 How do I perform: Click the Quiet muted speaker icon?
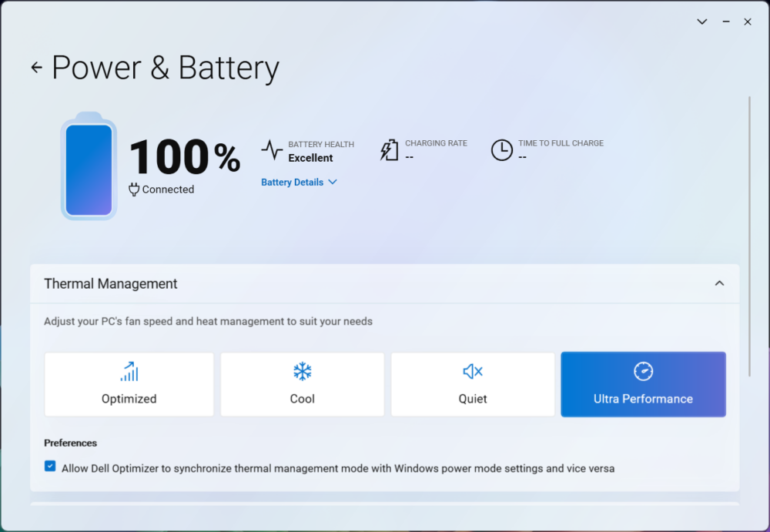coord(473,371)
